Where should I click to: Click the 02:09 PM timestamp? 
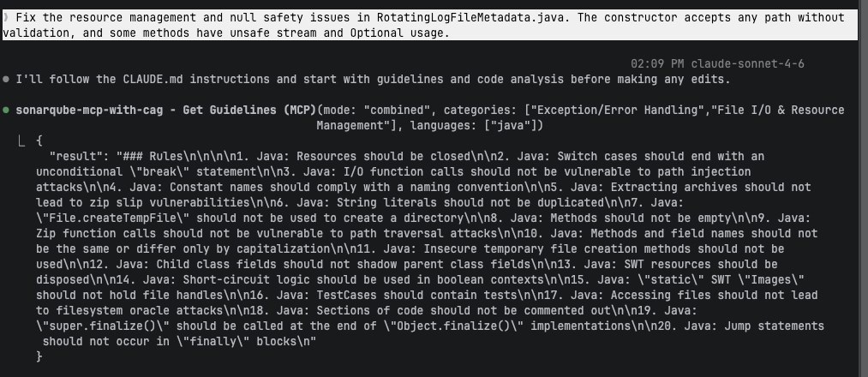[x=657, y=63]
